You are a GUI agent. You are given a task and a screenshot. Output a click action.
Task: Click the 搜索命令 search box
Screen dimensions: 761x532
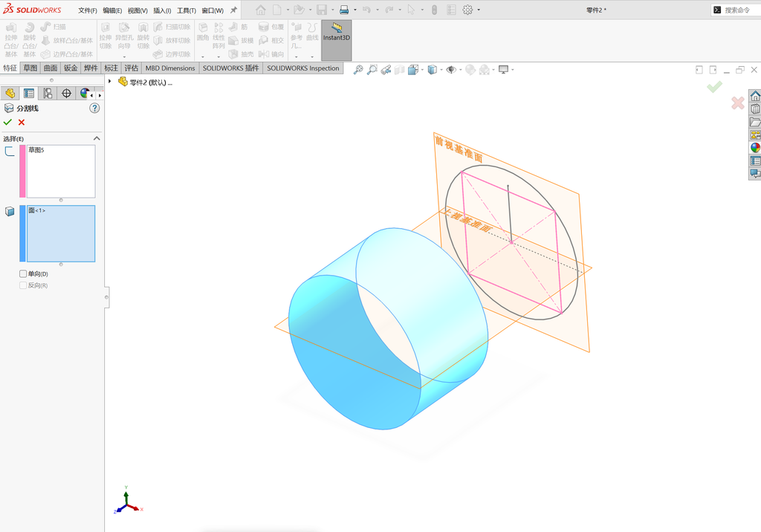[x=736, y=10]
